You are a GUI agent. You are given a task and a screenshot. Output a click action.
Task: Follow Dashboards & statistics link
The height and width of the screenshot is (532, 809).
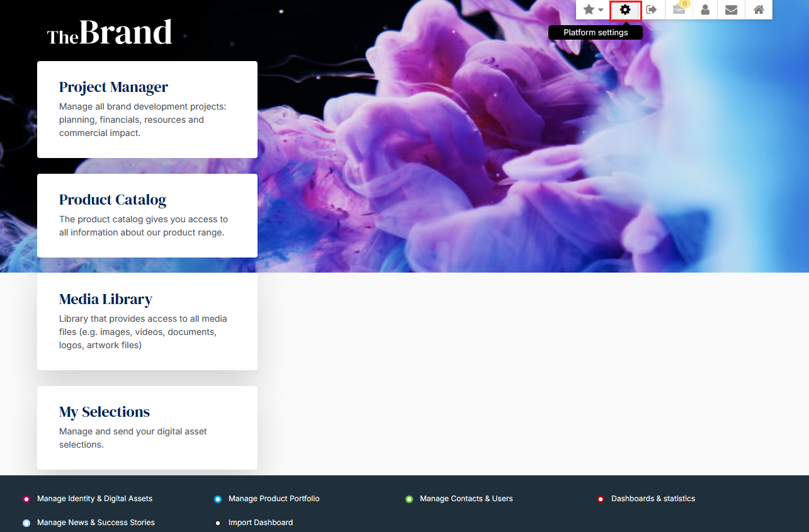pyautogui.click(x=653, y=499)
